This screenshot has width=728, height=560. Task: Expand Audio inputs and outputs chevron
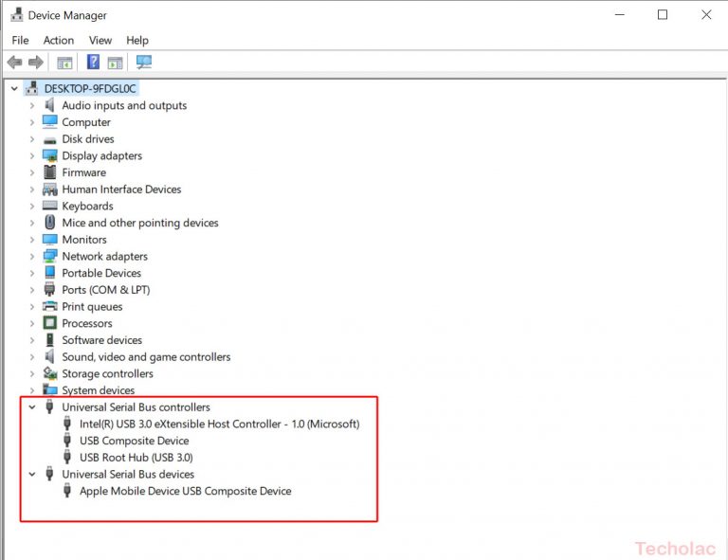pos(32,105)
